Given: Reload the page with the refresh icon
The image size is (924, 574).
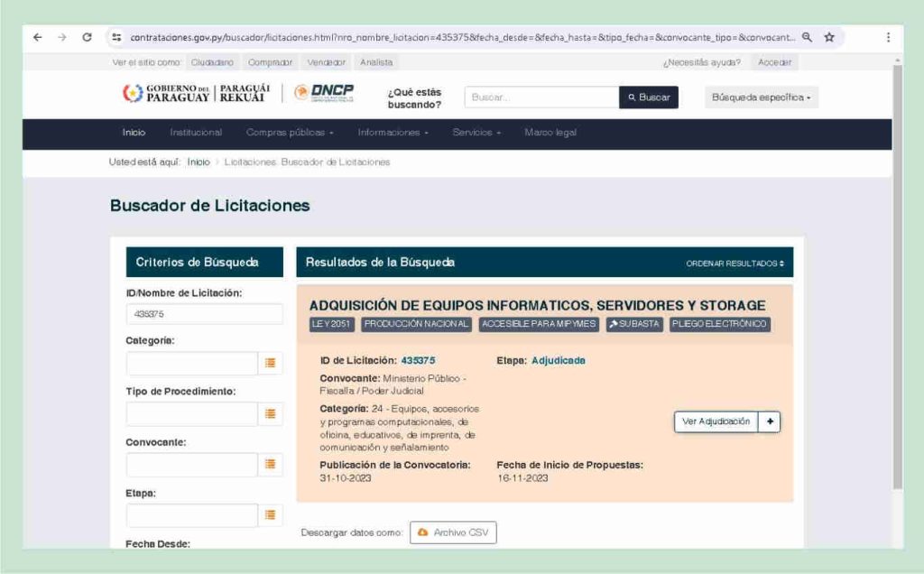Looking at the screenshot, I should tap(88, 37).
